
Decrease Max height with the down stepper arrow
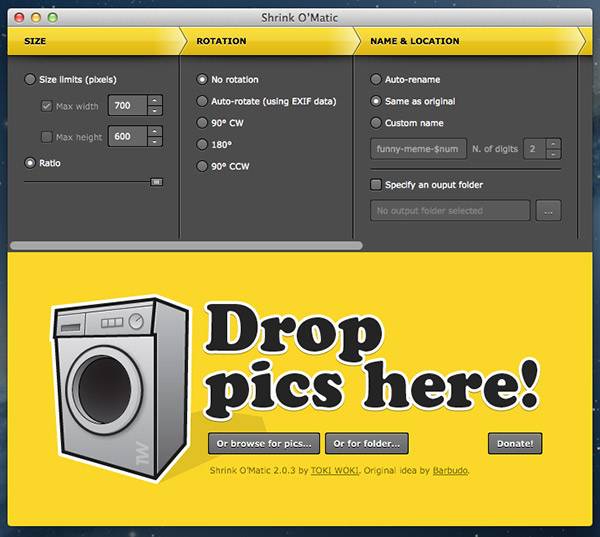[155, 142]
